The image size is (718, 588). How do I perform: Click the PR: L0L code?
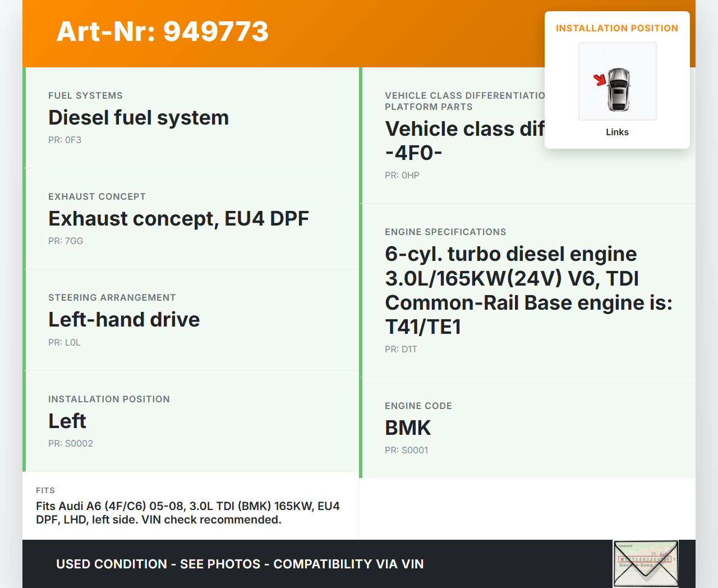(x=65, y=343)
